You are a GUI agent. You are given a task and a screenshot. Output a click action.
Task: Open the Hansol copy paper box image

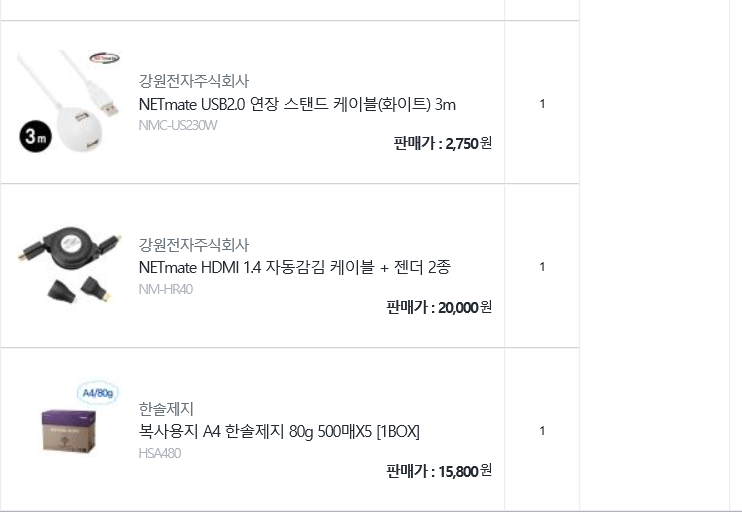68,431
